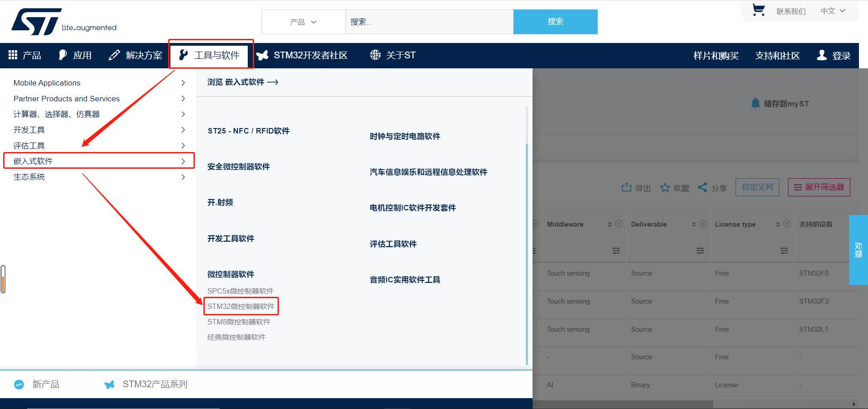Expand the 生态系统 submenu chevron
The width and height of the screenshot is (868, 409).
coord(183,177)
